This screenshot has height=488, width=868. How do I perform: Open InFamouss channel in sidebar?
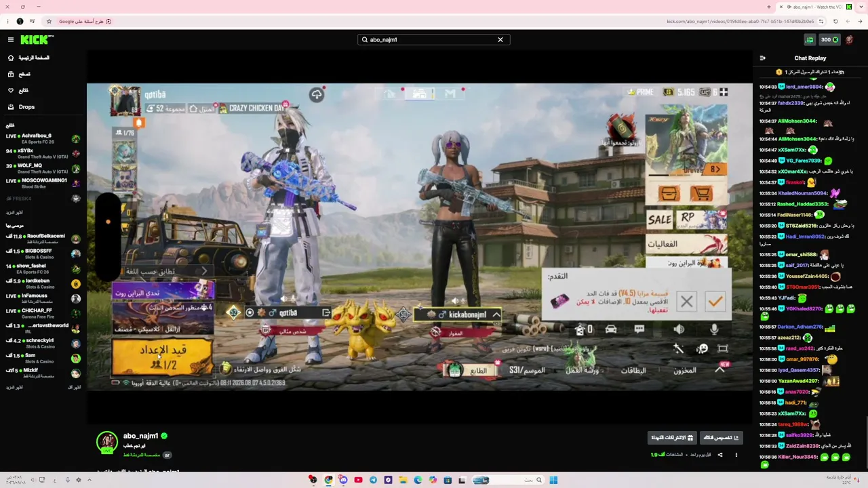pyautogui.click(x=42, y=298)
